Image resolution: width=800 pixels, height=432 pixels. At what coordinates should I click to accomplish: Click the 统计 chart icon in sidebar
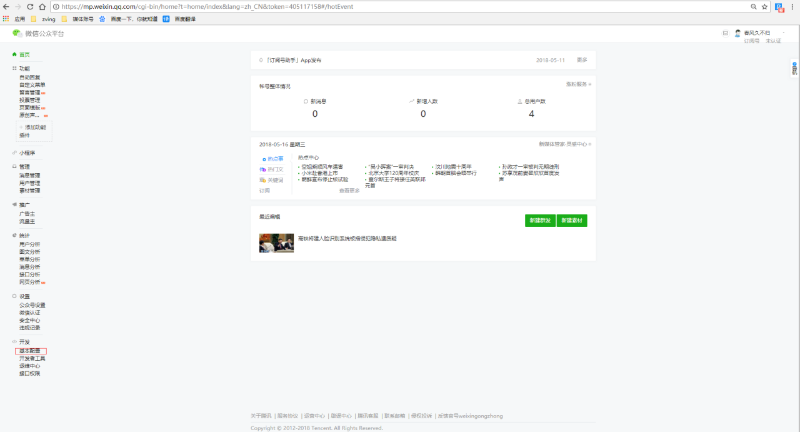coord(14,235)
